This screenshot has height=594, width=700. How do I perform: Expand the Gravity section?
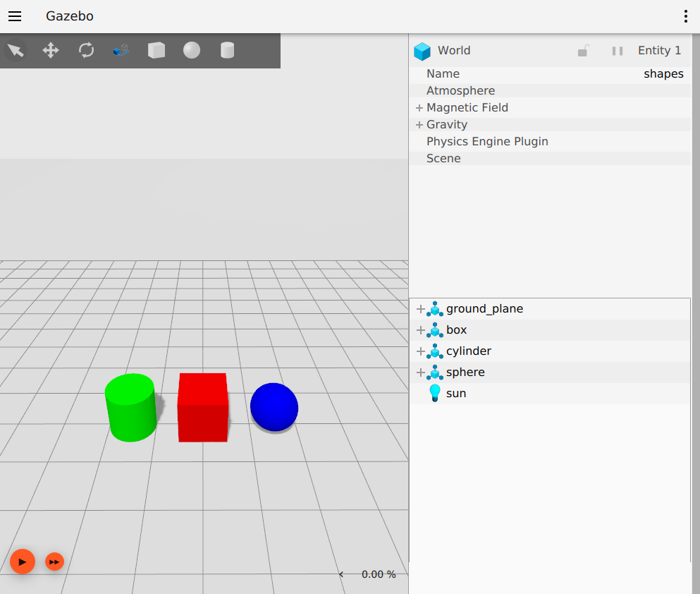point(419,125)
